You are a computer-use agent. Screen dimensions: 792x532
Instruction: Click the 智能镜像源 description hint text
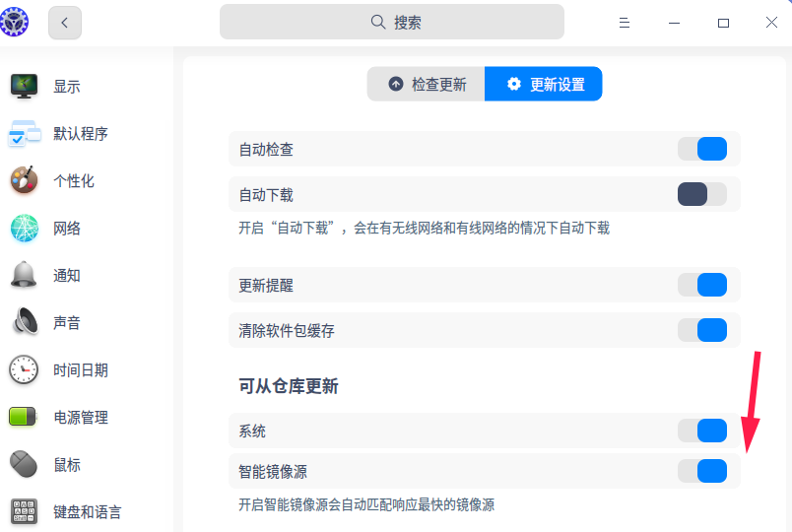tap(366, 504)
